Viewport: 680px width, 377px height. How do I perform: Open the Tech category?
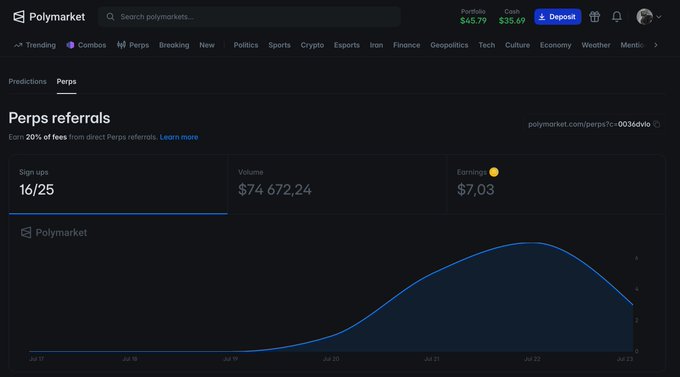pos(487,45)
